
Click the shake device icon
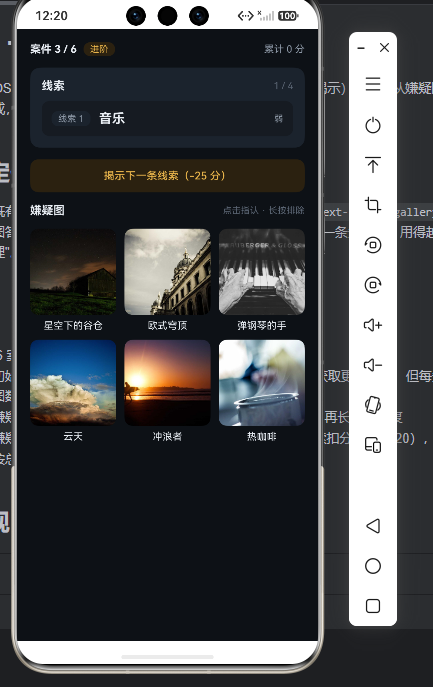point(373,404)
